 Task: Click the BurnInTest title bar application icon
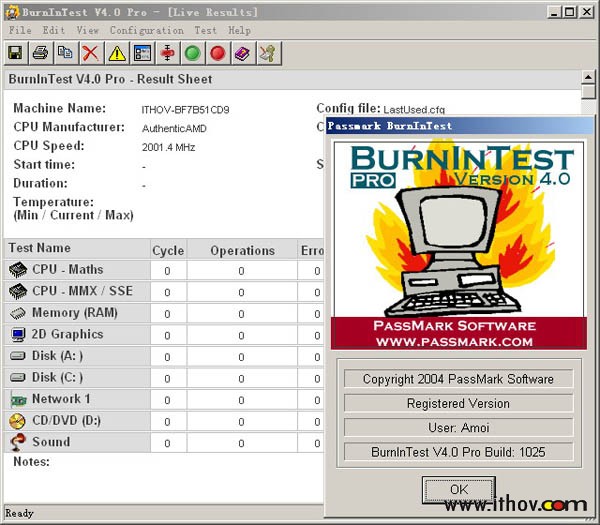tap(11, 11)
